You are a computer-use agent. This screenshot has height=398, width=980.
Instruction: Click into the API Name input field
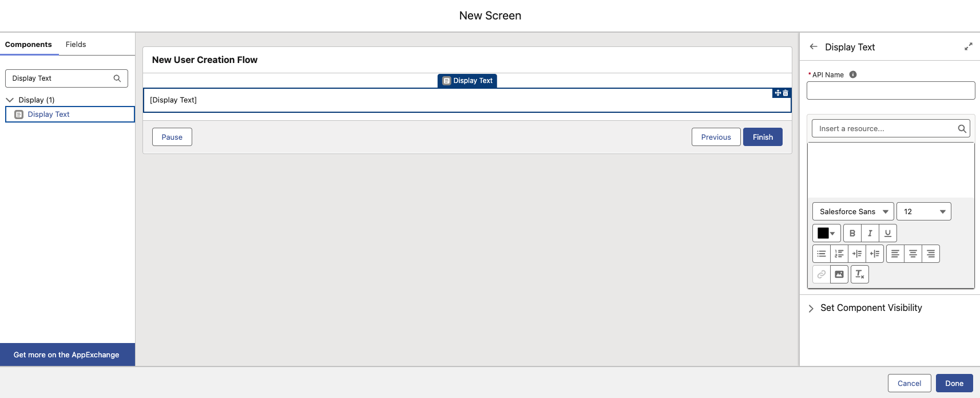coord(890,90)
